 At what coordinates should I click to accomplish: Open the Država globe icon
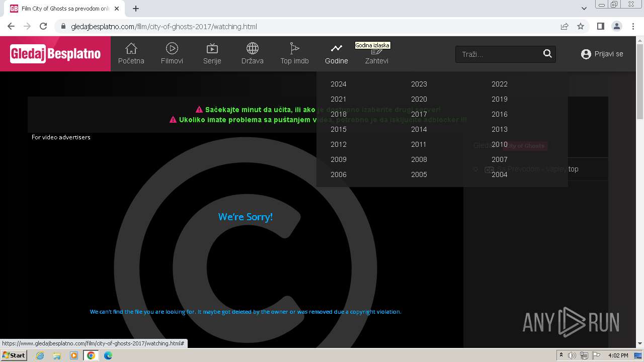tap(252, 48)
